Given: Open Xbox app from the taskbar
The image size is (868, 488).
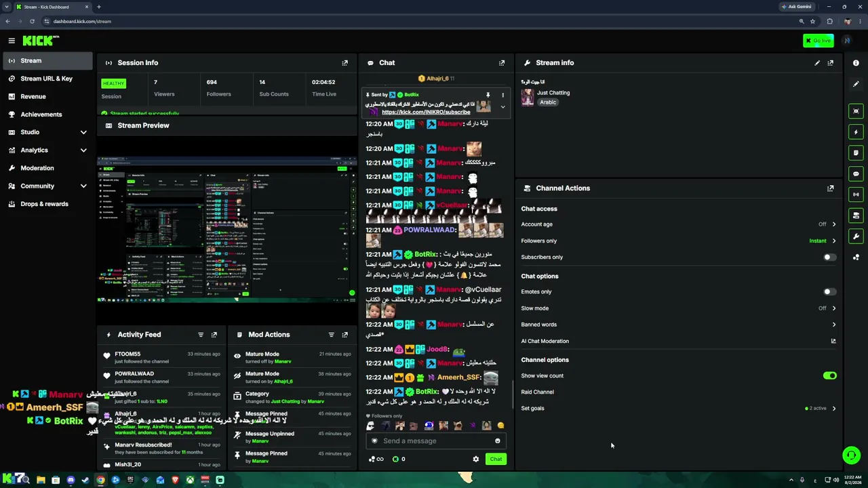Looking at the screenshot, I should 190,480.
